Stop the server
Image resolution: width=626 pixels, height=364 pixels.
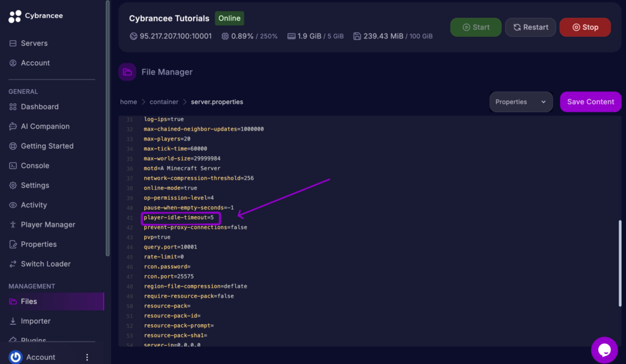pyautogui.click(x=585, y=27)
